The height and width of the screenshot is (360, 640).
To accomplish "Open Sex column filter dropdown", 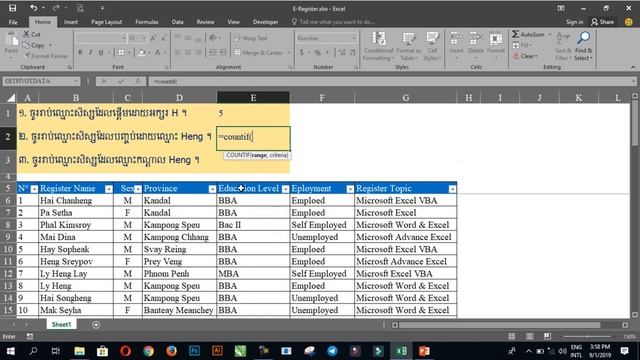I will (x=138, y=189).
